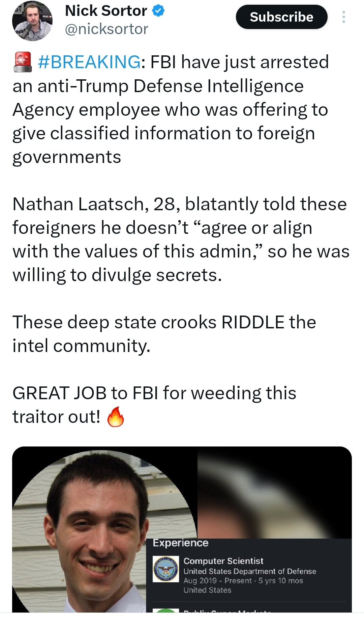Click the 'Computer Scientist' job title
Viewport: 364px width, 624px height.
coord(223,561)
